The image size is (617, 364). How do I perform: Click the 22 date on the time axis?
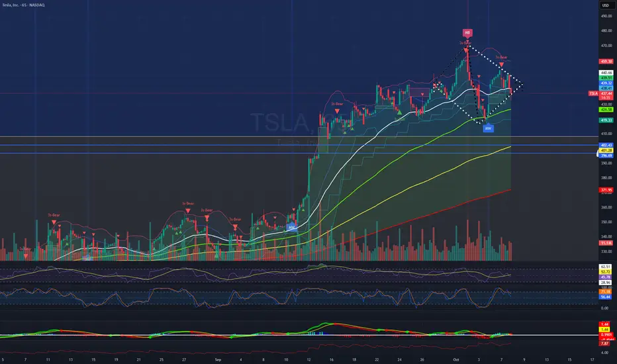click(377, 359)
